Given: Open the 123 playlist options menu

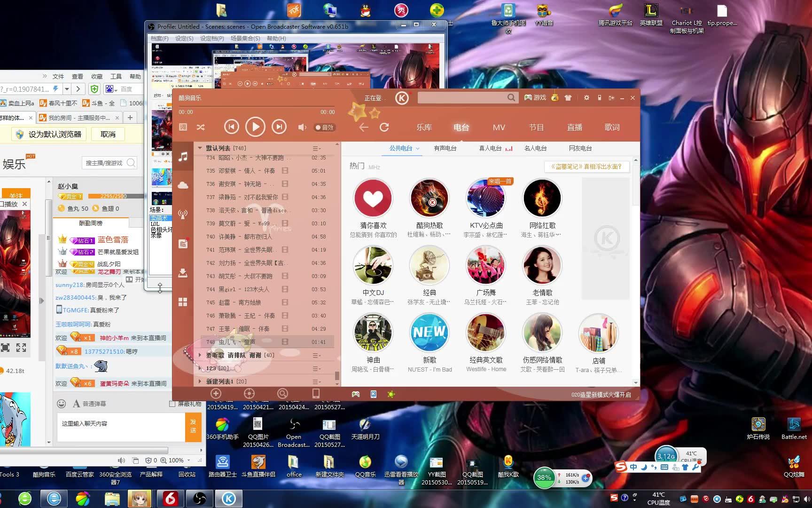Looking at the screenshot, I should pyautogui.click(x=317, y=368).
